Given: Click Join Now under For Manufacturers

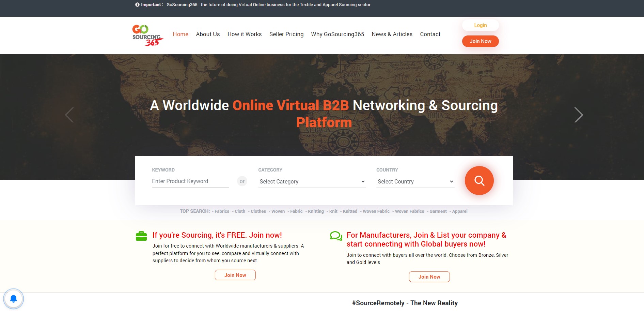Looking at the screenshot, I should pos(429,277).
